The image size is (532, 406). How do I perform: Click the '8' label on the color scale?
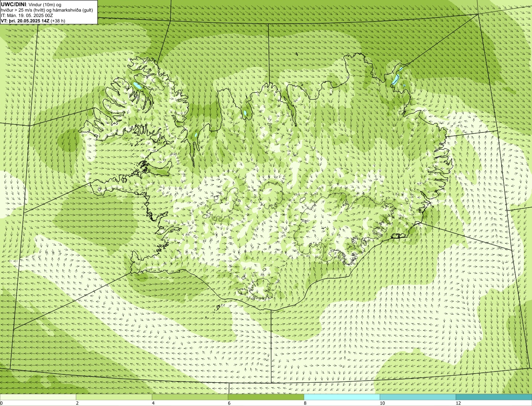point(305,403)
